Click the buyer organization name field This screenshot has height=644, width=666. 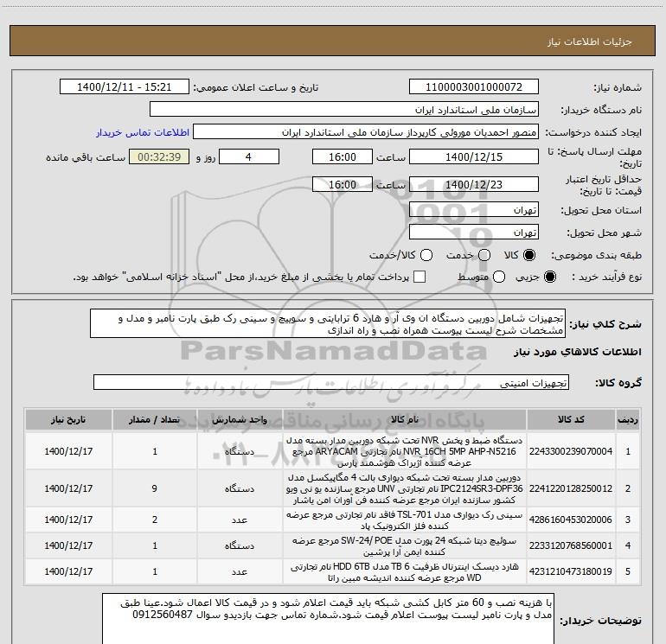click(x=344, y=110)
